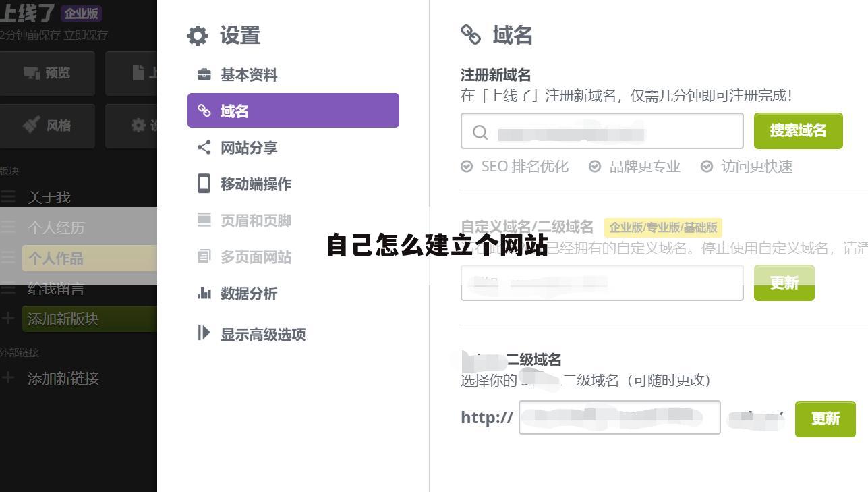Click the chain link icon beside 域名 heading
The width and height of the screenshot is (868, 492).
click(x=472, y=35)
